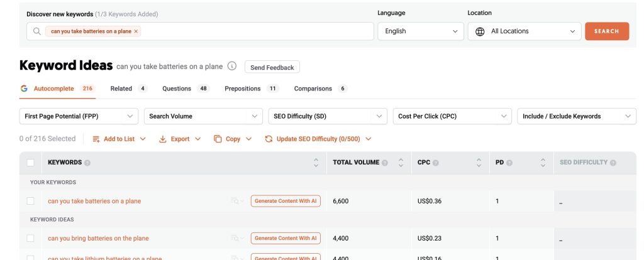Remove the 'can you take batteries' keyword chip
Screen dimensions: 644x260
136,31
